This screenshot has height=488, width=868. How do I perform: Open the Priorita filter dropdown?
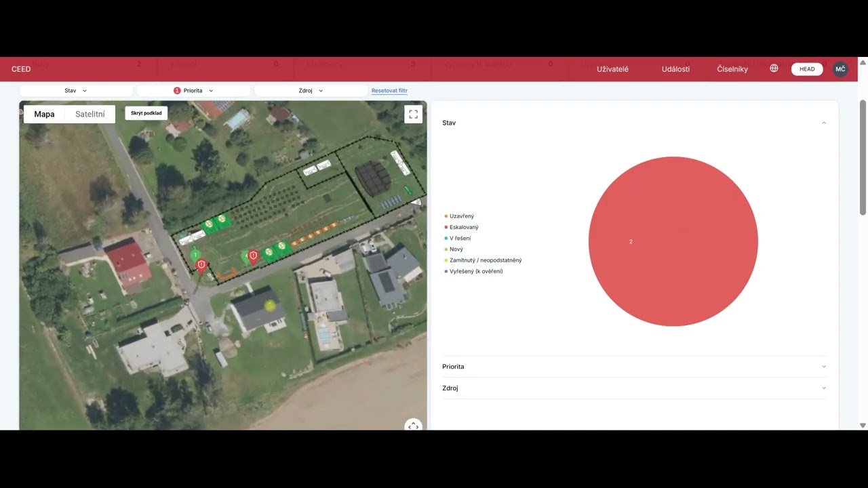coord(193,90)
